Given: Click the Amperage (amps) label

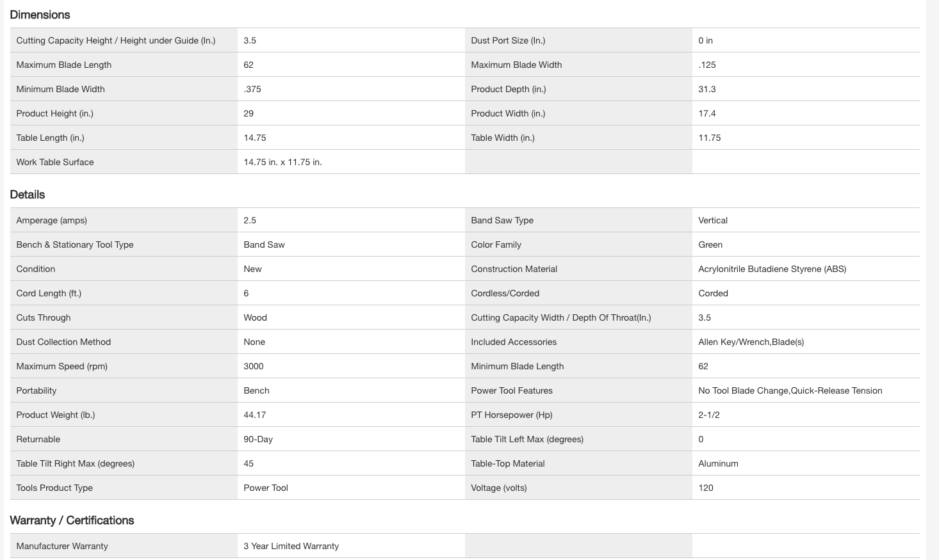Looking at the screenshot, I should point(52,220).
